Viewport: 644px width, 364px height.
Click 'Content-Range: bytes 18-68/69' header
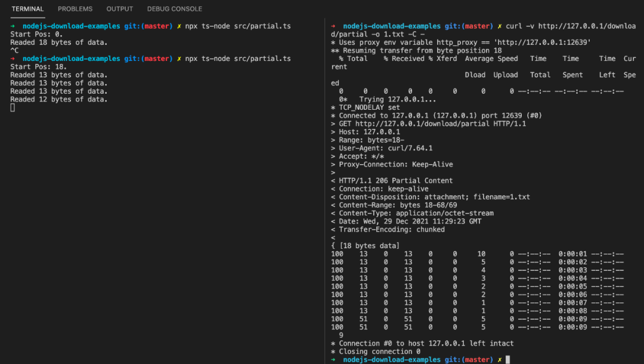[394, 205]
